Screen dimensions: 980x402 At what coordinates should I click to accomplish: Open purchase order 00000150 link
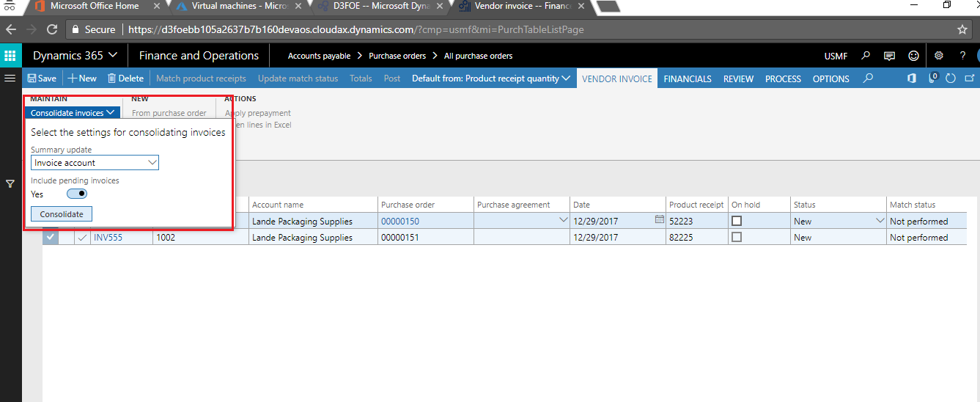tap(400, 222)
